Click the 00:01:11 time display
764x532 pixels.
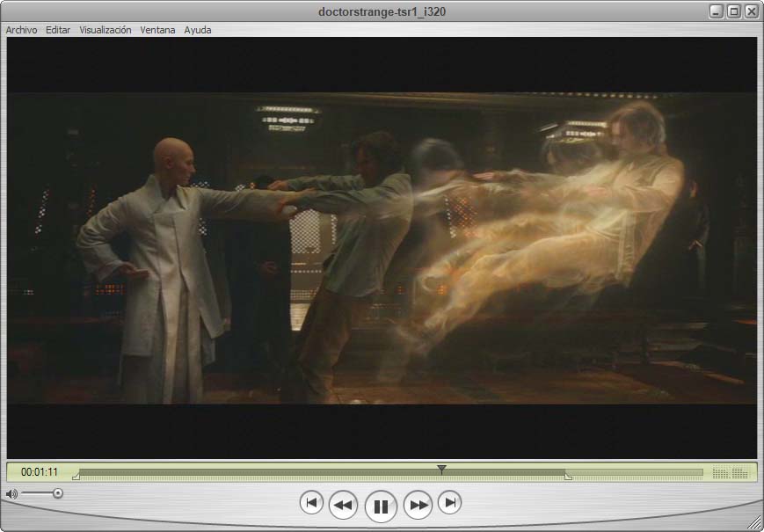pos(39,472)
